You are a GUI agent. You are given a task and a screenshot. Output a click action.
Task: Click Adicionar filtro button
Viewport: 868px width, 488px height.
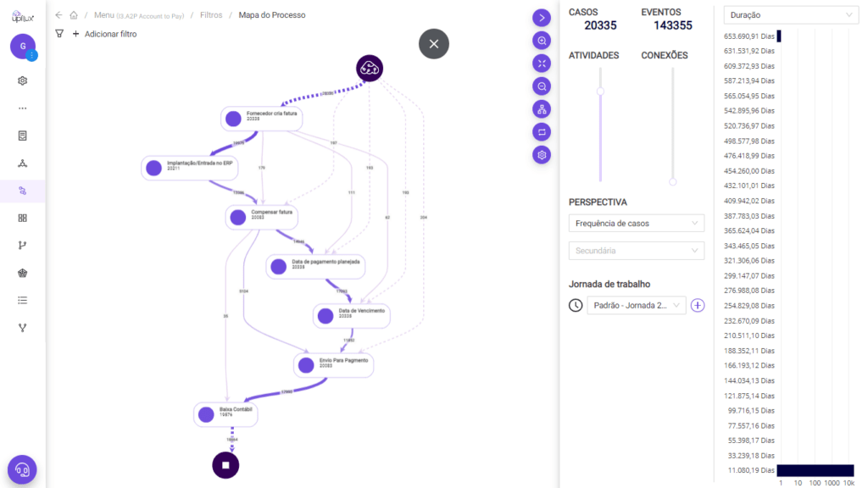pyautogui.click(x=104, y=34)
